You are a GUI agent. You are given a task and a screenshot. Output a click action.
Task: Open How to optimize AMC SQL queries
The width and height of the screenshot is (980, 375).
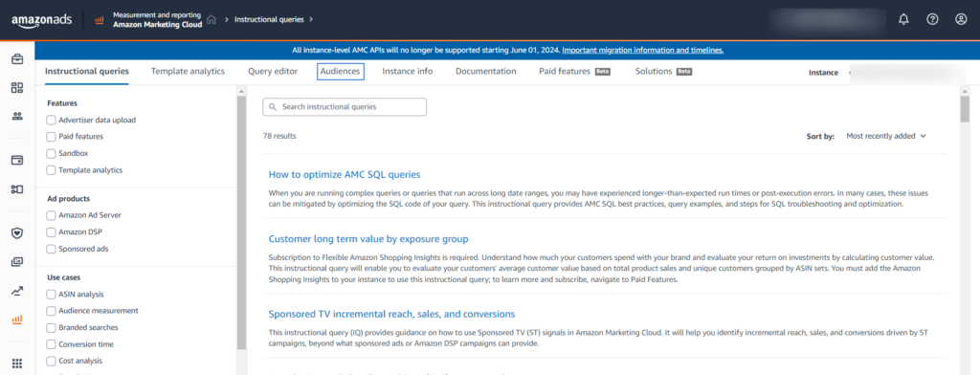click(345, 174)
